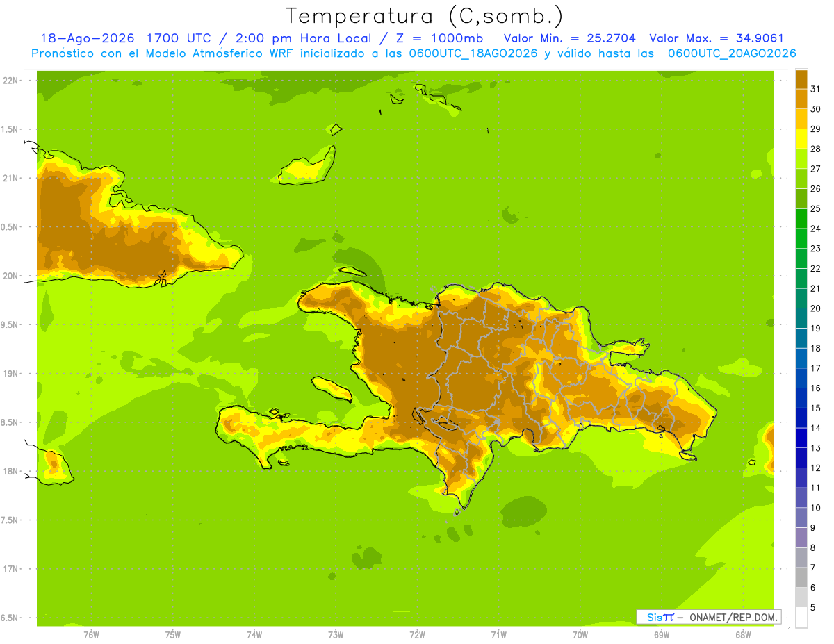Click the "21N" latitude label
Screen dimensions: 834x644
point(12,178)
